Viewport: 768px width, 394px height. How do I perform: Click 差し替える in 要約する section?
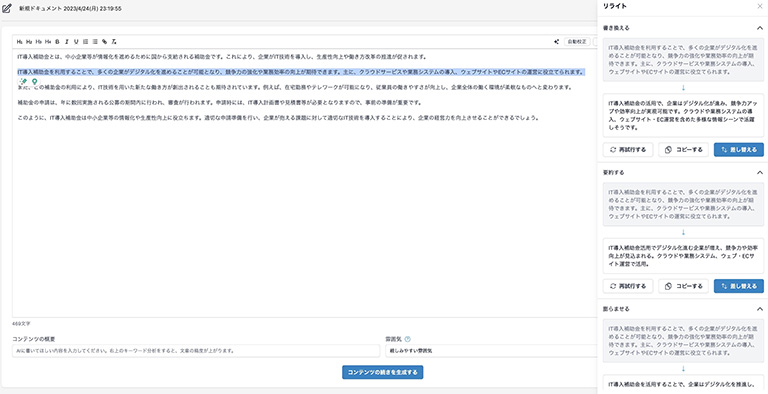point(739,286)
